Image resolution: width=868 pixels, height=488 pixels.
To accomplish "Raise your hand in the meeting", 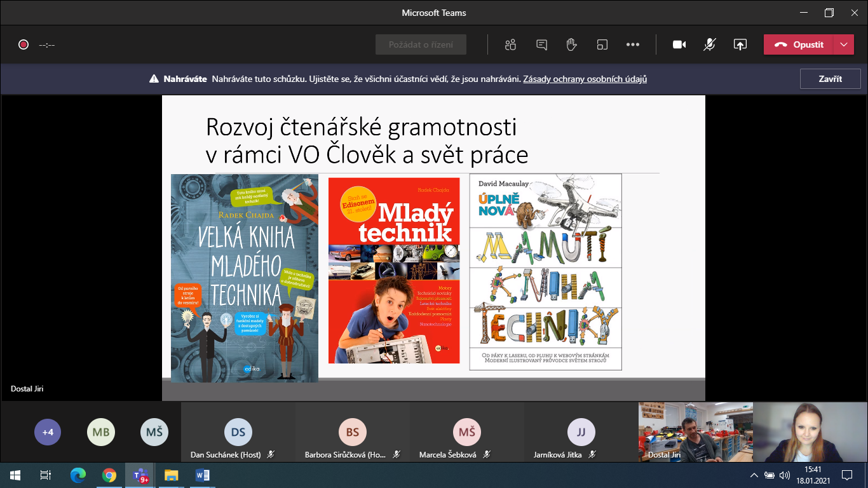I will 571,44.
